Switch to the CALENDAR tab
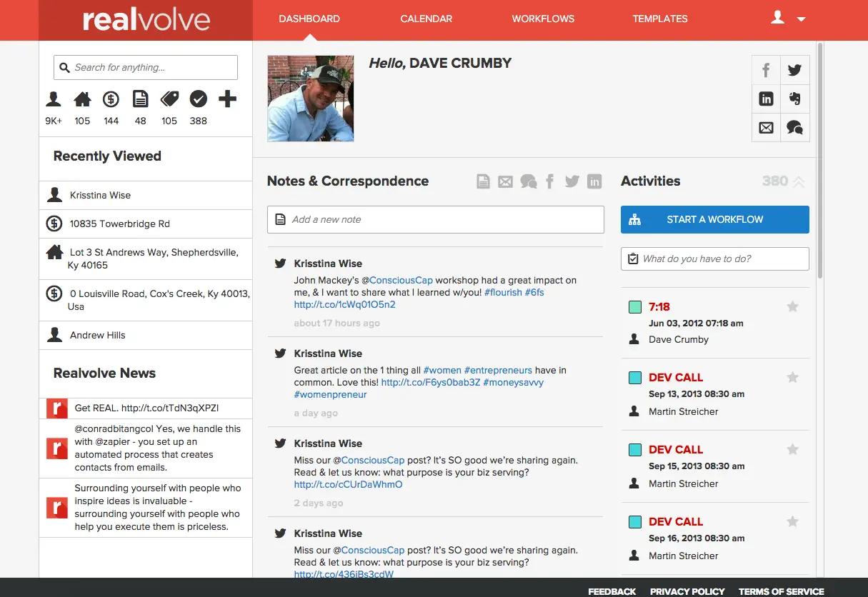 point(426,19)
